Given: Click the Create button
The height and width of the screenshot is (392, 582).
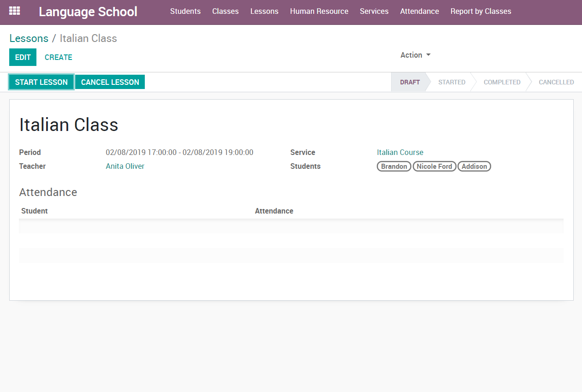Looking at the screenshot, I should click(59, 57).
